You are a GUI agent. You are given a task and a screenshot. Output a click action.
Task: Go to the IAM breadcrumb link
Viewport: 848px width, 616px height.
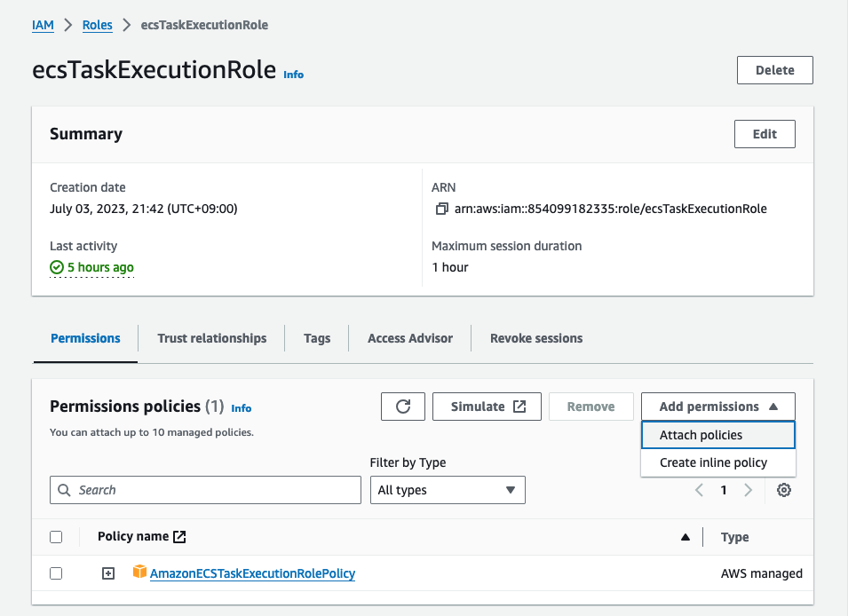click(x=43, y=25)
